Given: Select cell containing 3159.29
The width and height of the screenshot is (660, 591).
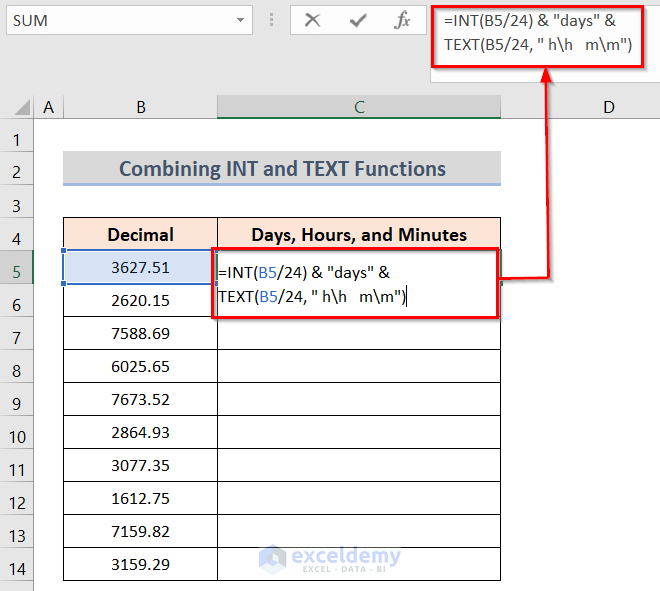Looking at the screenshot, I should [141, 564].
